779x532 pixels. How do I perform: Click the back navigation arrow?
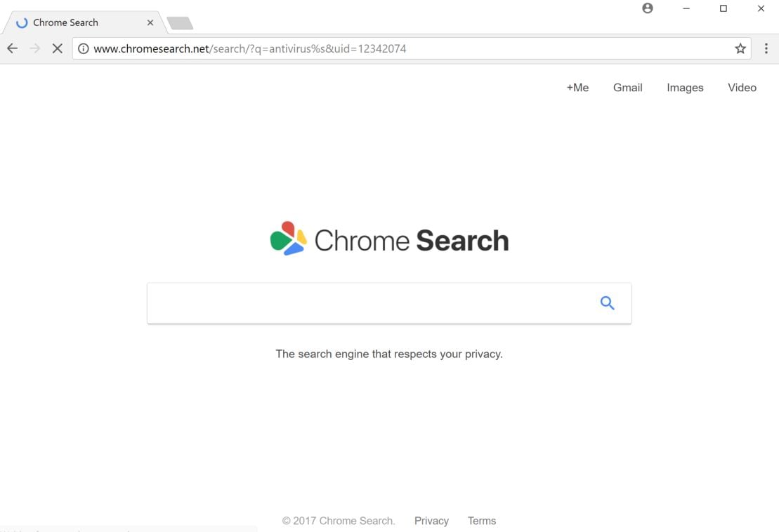click(x=13, y=48)
